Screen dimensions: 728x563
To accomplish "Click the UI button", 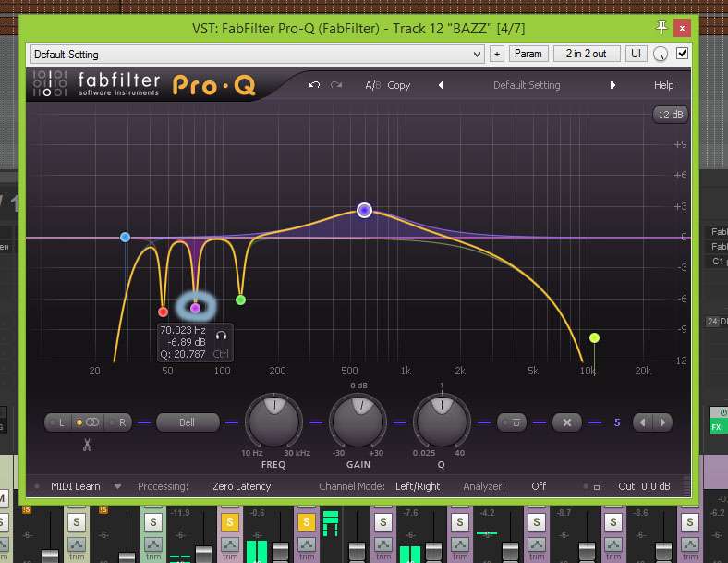I will 636,54.
